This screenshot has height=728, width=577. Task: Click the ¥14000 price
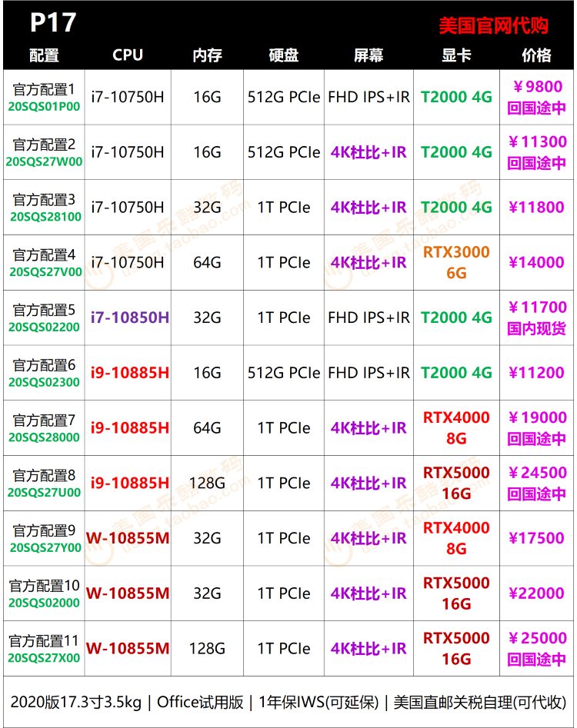pos(536,262)
